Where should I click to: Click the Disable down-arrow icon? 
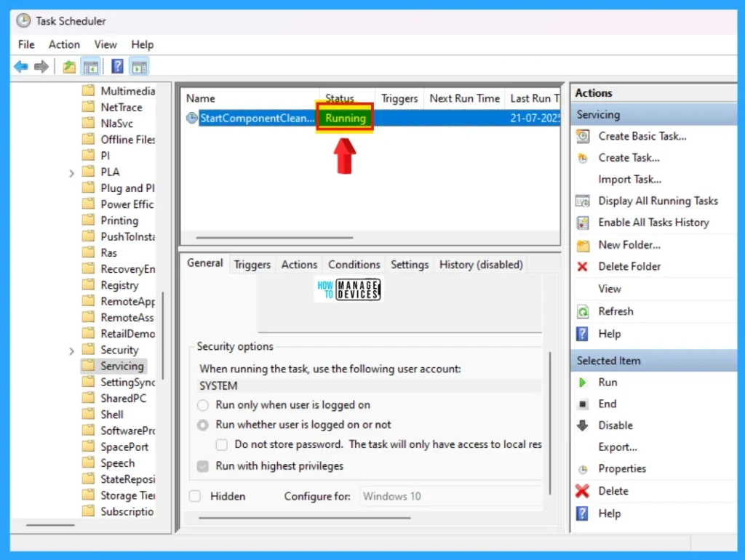pyautogui.click(x=583, y=425)
